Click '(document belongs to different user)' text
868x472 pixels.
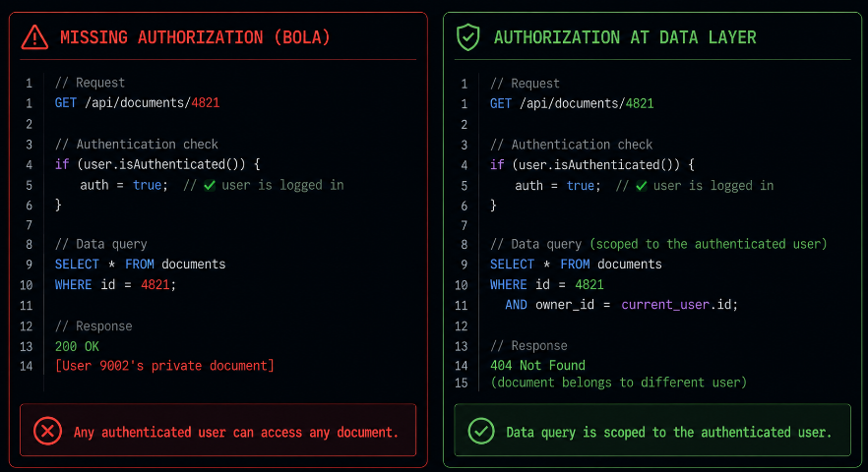coord(618,383)
